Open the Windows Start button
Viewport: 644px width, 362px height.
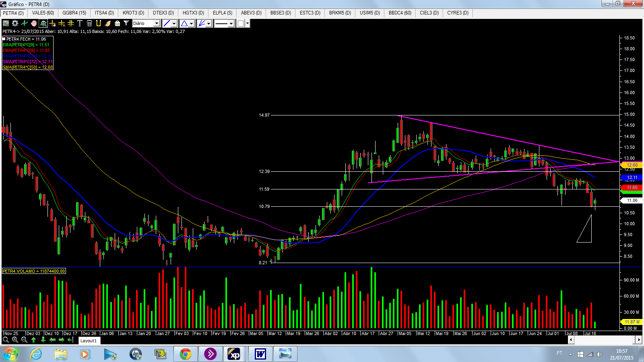(x=11, y=354)
